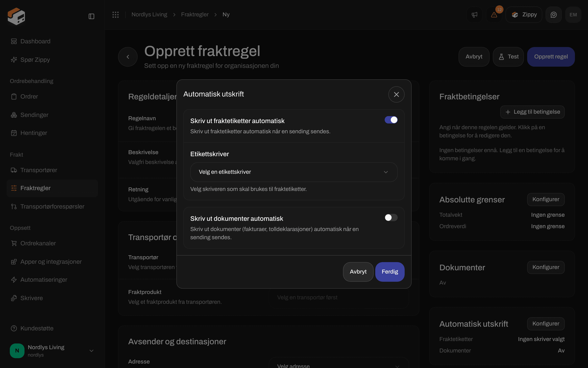
Task: Click the Dashboard icon in the sidebar
Action: [x=14, y=41]
